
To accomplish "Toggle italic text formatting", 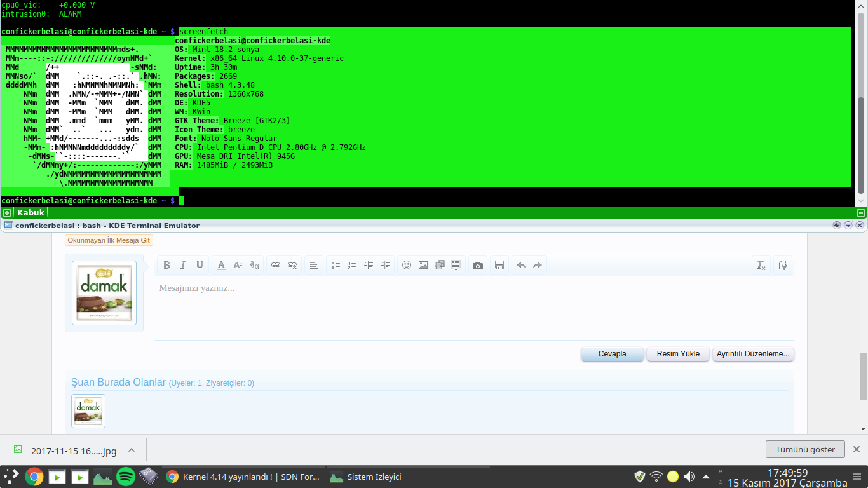I will coord(183,265).
